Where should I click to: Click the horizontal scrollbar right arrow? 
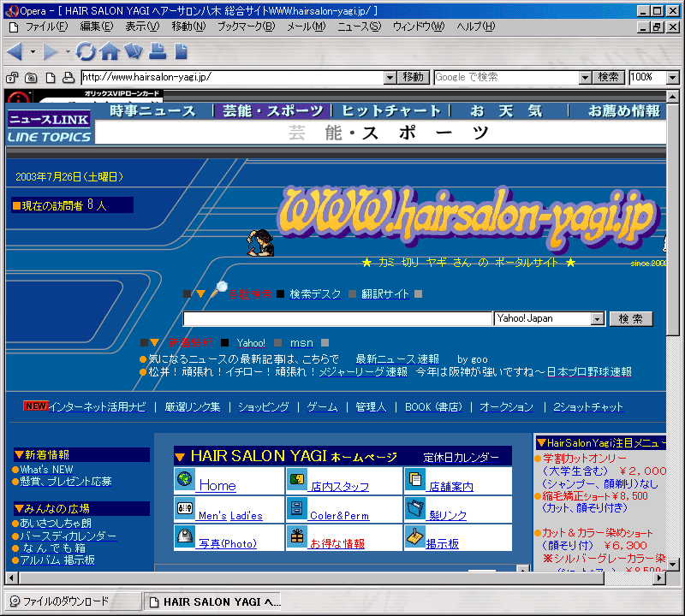click(659, 578)
